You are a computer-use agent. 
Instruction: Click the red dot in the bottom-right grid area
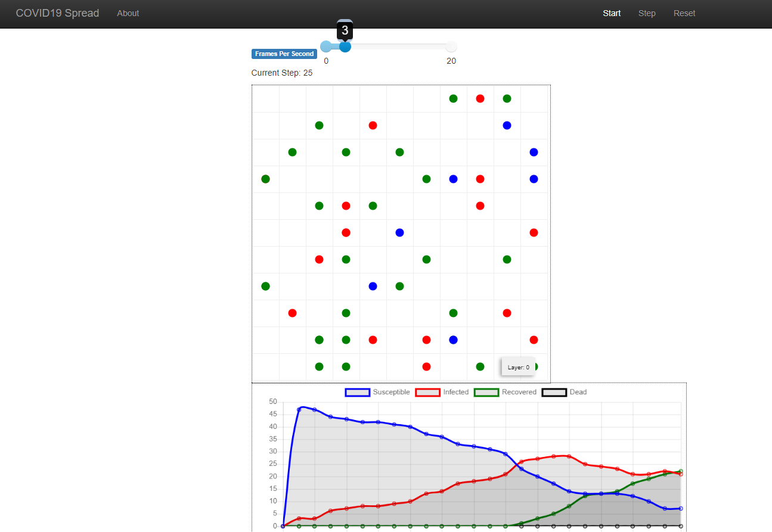(x=534, y=340)
